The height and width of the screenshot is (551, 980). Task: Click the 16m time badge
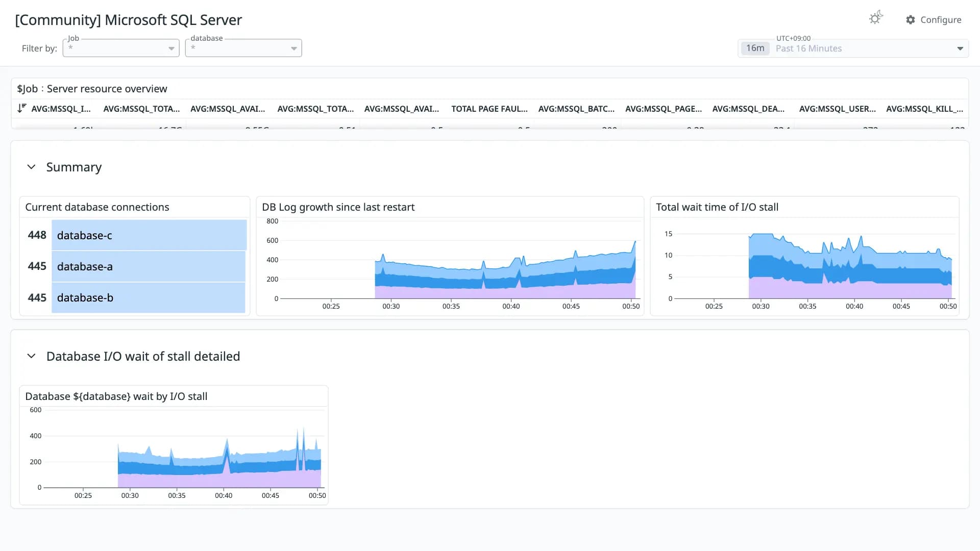click(x=755, y=48)
